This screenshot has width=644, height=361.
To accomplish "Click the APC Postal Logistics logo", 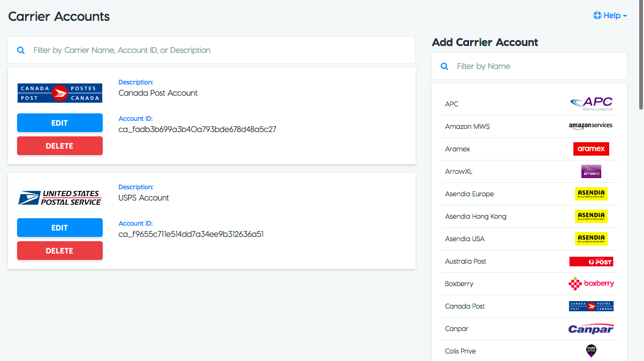I will [591, 103].
